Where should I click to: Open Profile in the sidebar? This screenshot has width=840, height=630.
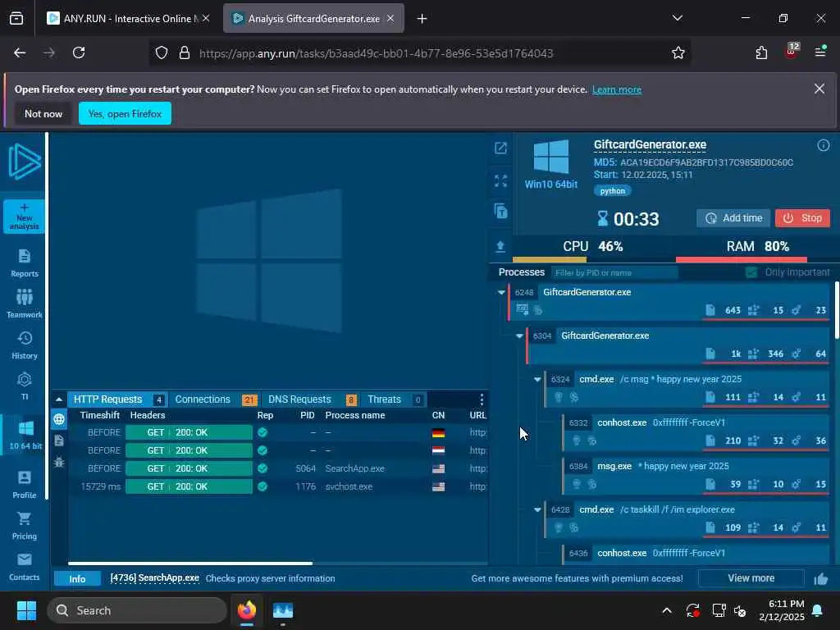[24, 484]
